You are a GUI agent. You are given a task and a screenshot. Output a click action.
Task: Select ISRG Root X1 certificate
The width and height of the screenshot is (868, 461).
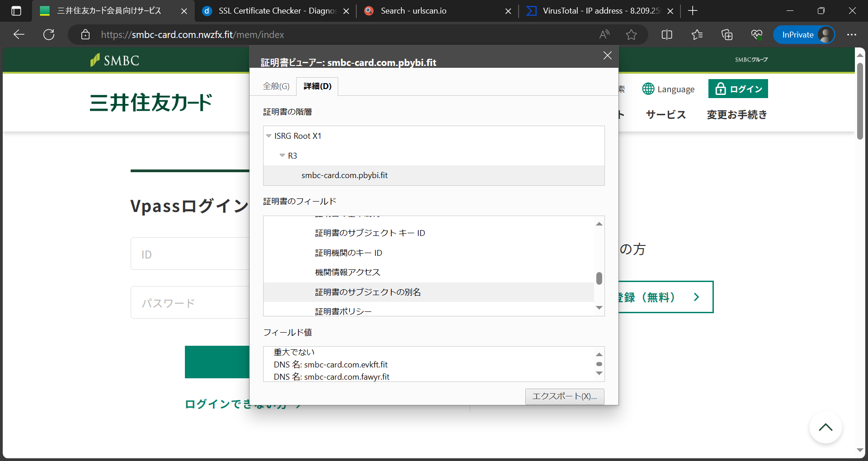click(x=298, y=136)
